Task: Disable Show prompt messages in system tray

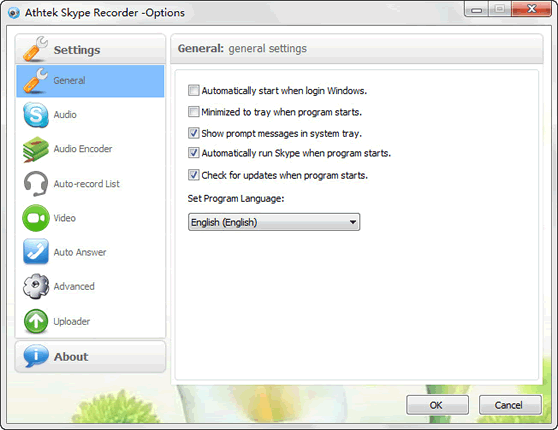Action: pos(193,133)
